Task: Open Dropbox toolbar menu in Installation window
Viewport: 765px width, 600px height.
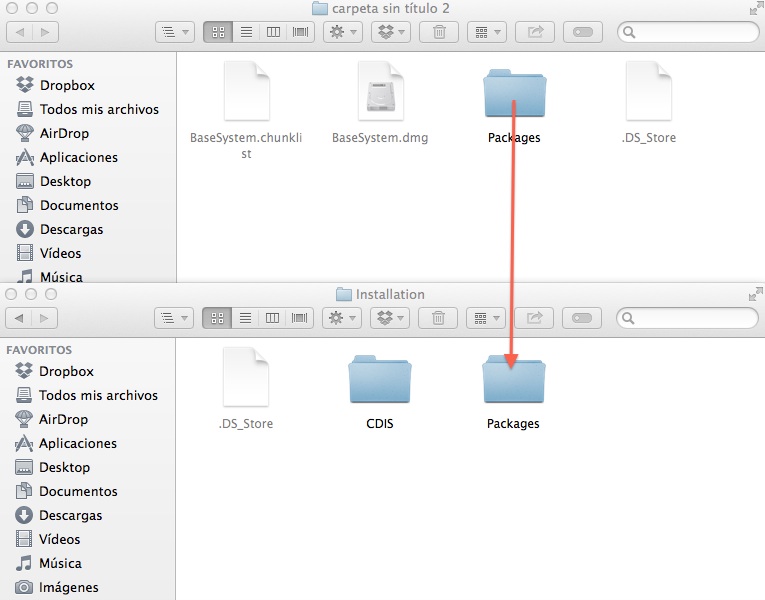Action: tap(390, 318)
